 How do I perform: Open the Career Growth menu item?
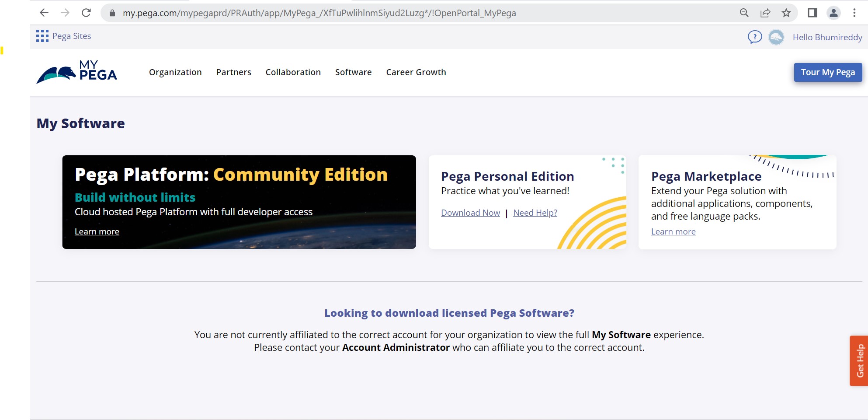pyautogui.click(x=416, y=72)
